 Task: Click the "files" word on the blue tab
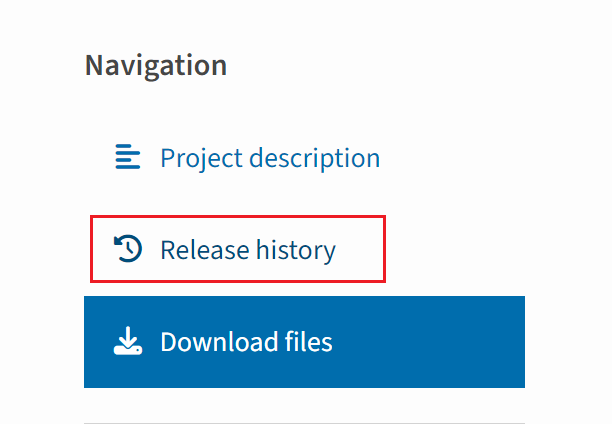(x=305, y=342)
